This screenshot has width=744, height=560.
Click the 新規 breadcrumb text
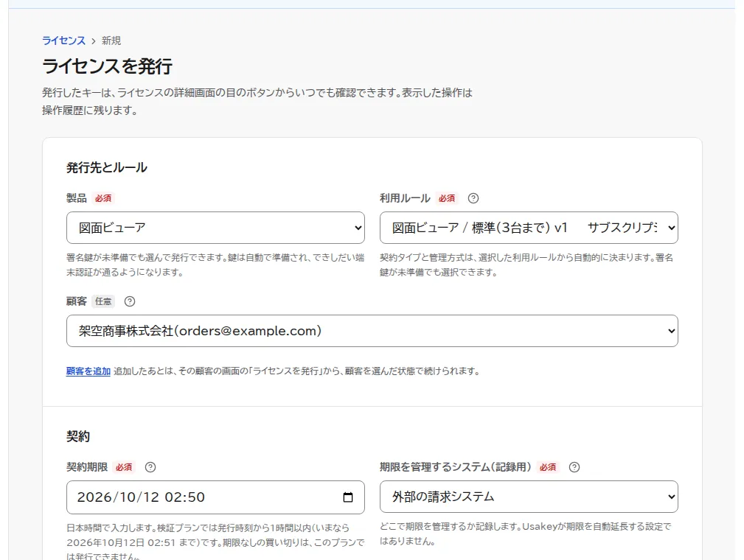pos(111,41)
